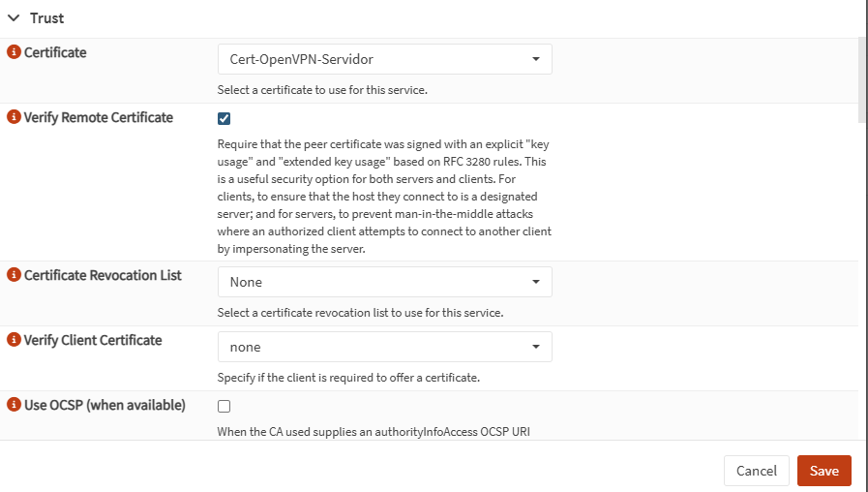The width and height of the screenshot is (868, 492).
Task: Click info icon beside Certificate label
Action: (x=14, y=52)
